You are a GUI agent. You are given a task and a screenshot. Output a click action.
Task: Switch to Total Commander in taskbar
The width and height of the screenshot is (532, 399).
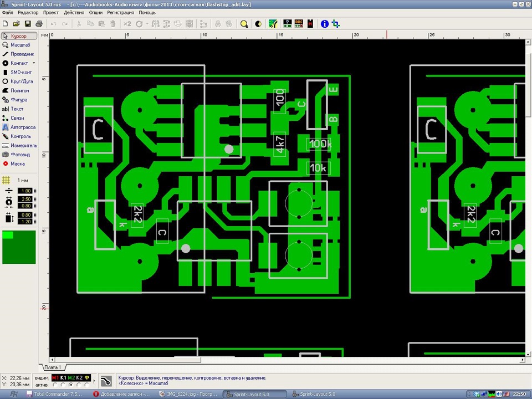coord(54,394)
